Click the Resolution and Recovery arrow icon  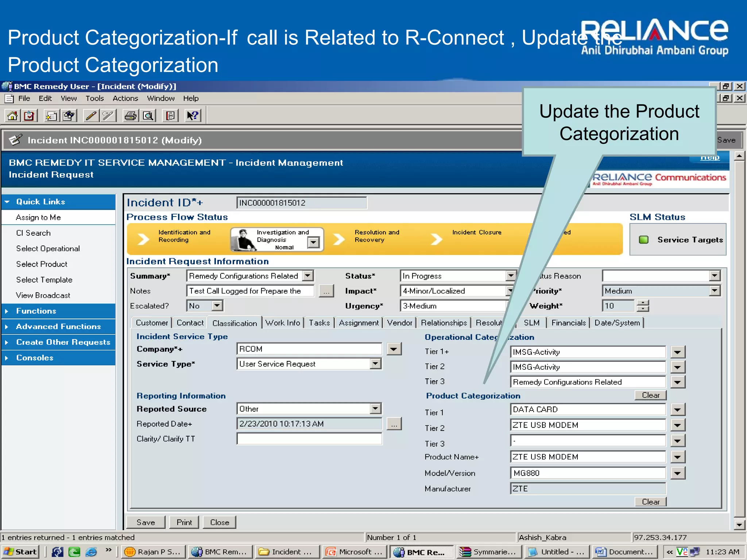[x=339, y=240]
